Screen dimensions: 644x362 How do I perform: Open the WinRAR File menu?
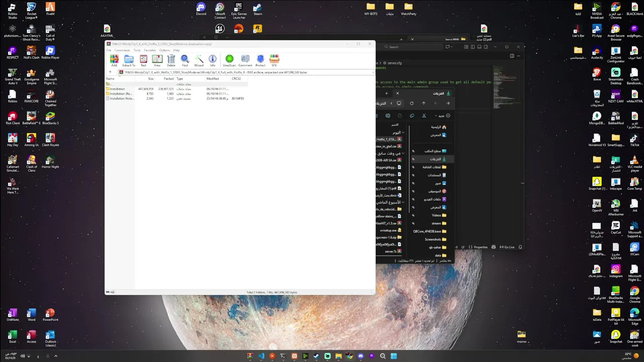[109, 50]
